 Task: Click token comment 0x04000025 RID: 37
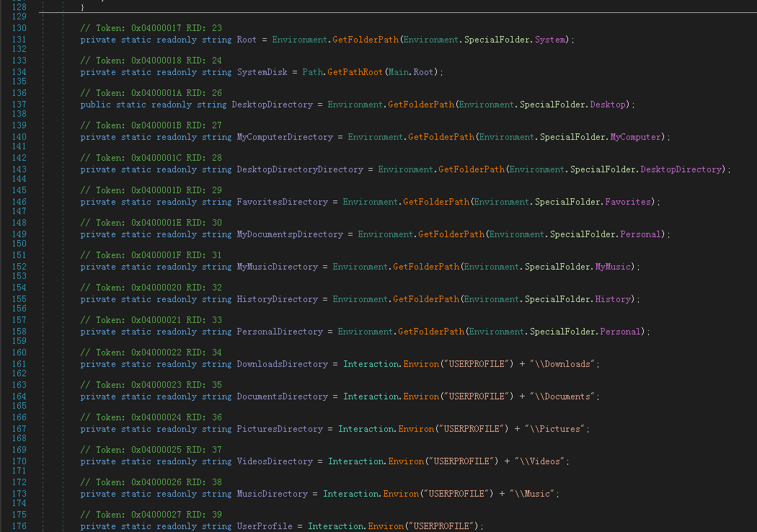coord(151,449)
